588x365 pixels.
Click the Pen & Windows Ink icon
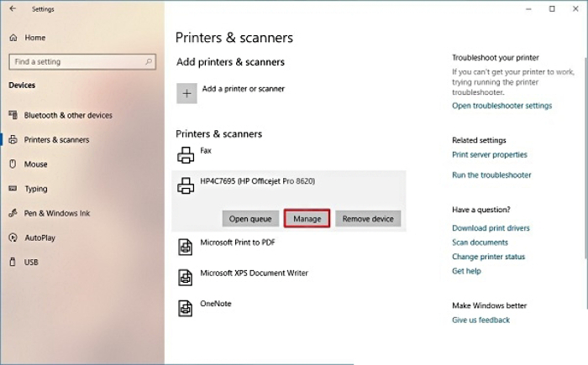(x=13, y=213)
